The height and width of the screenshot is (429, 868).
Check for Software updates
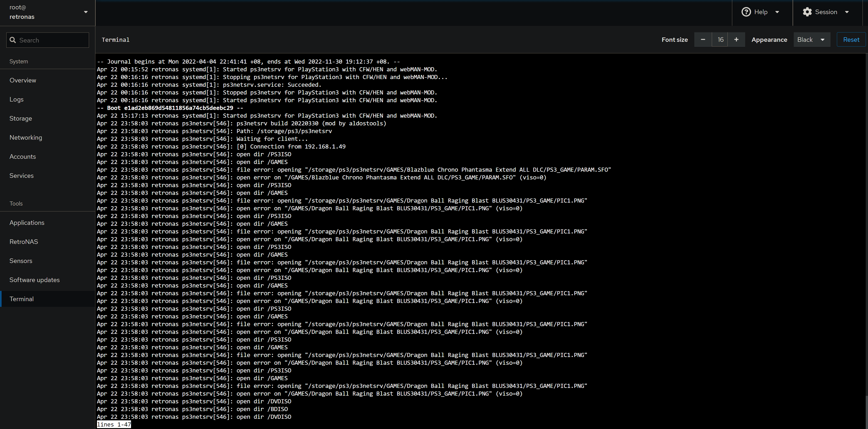coord(34,280)
